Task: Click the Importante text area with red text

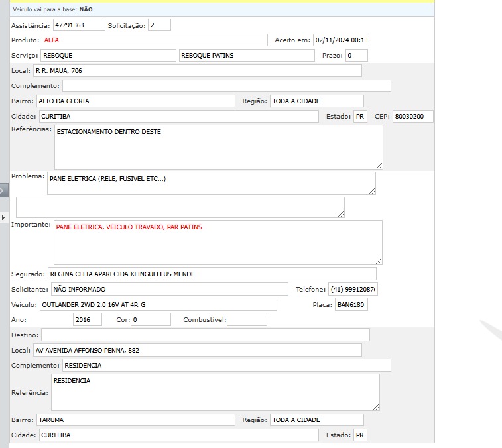Action: (x=218, y=243)
